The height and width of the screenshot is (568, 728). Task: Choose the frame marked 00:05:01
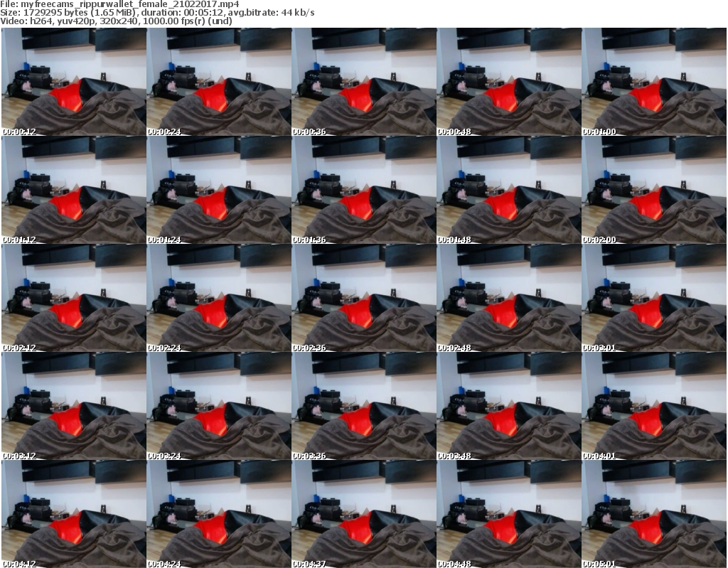tap(654, 514)
